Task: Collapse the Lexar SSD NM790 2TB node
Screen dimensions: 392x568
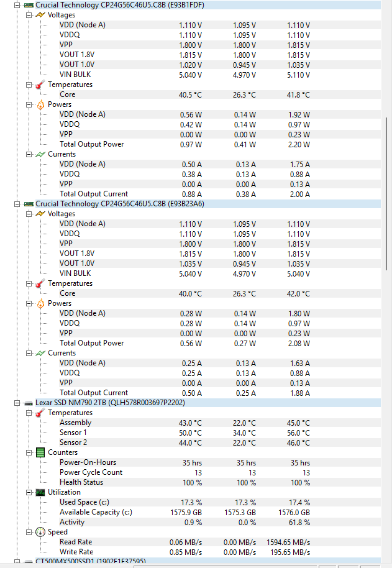Action: pos(17,403)
